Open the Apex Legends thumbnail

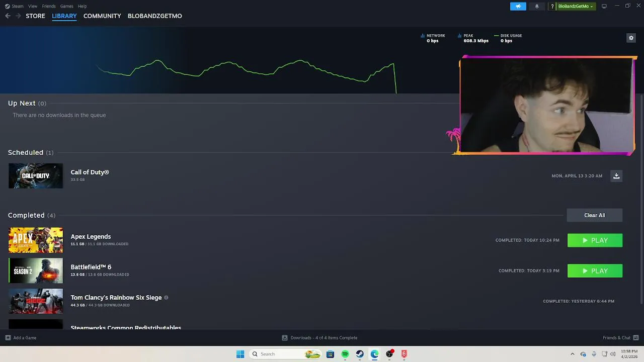click(x=36, y=240)
